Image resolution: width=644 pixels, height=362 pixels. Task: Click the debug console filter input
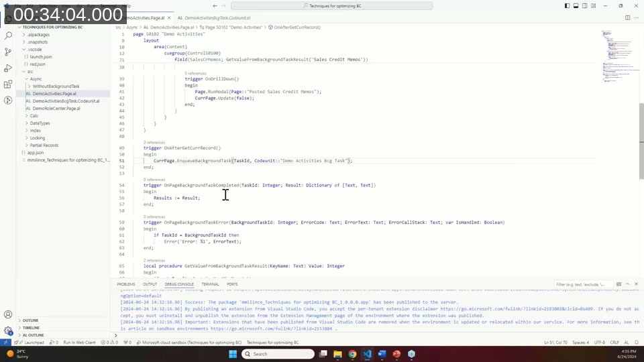click(x=583, y=284)
